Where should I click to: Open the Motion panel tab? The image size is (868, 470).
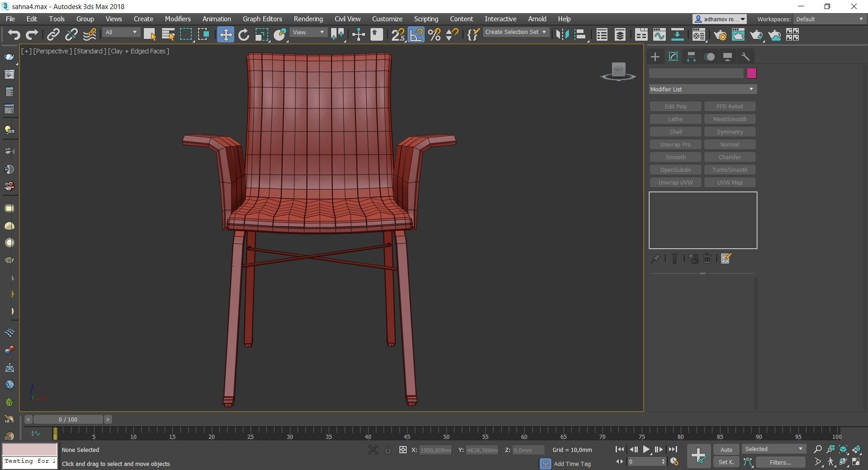click(x=709, y=57)
